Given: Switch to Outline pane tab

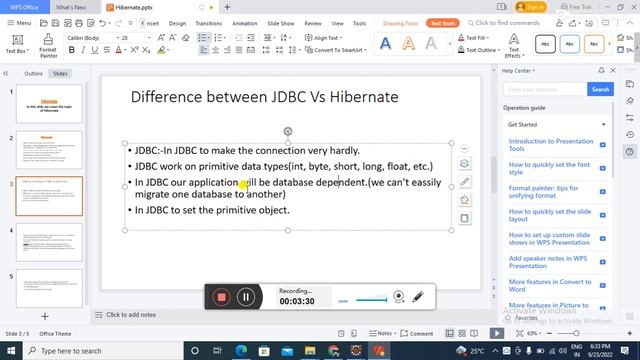Looking at the screenshot, I should tap(33, 73).
